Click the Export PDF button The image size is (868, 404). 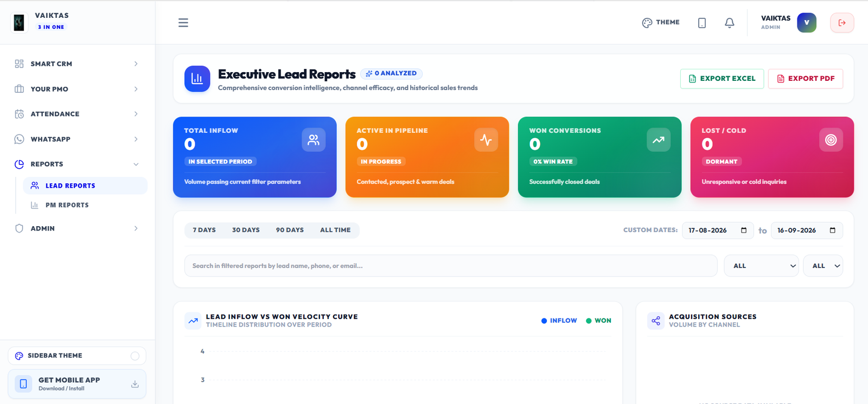(x=806, y=79)
